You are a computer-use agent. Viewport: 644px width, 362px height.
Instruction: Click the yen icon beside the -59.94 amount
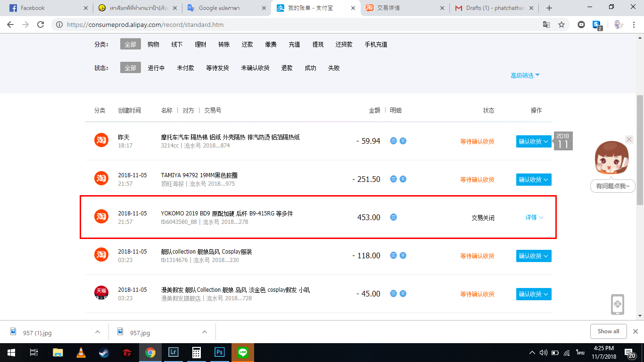(403, 140)
